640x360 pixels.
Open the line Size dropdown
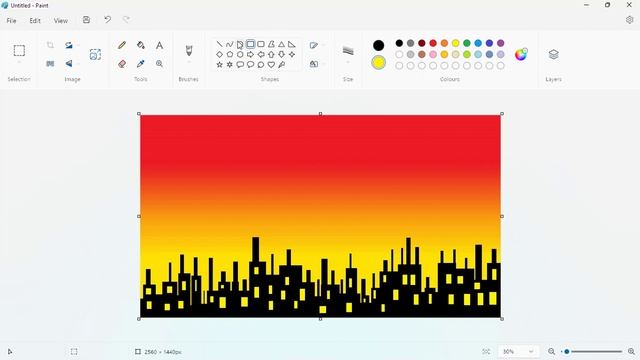tap(348, 54)
